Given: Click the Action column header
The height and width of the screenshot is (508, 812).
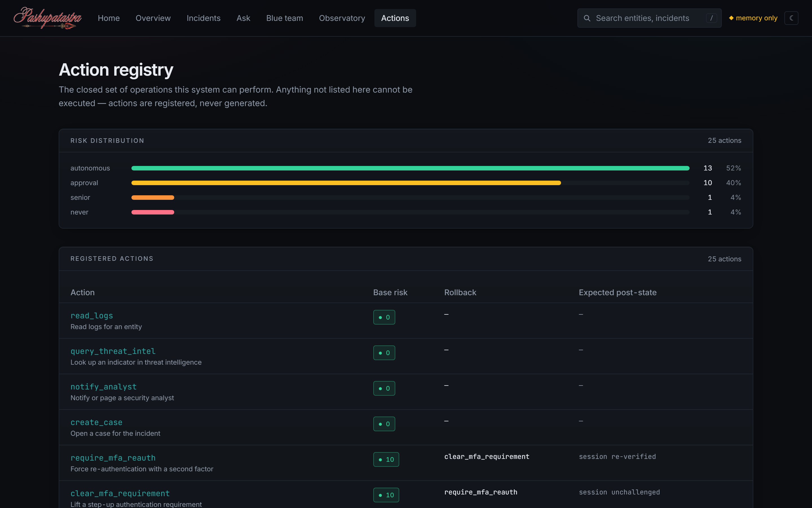Looking at the screenshot, I should (x=83, y=293).
